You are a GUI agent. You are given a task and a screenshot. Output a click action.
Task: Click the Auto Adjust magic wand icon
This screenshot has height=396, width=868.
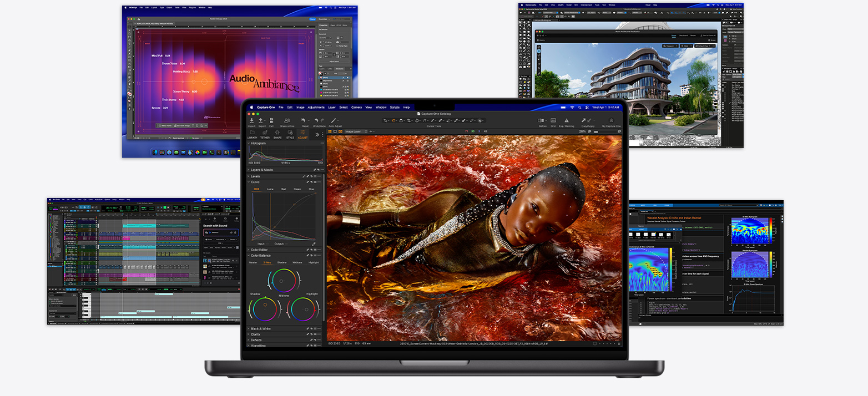coord(335,120)
